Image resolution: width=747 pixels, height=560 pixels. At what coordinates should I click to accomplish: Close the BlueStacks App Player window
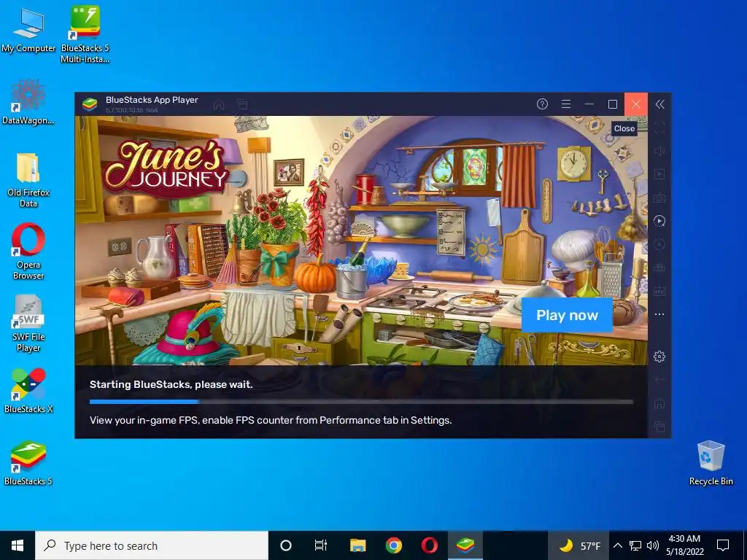point(636,104)
